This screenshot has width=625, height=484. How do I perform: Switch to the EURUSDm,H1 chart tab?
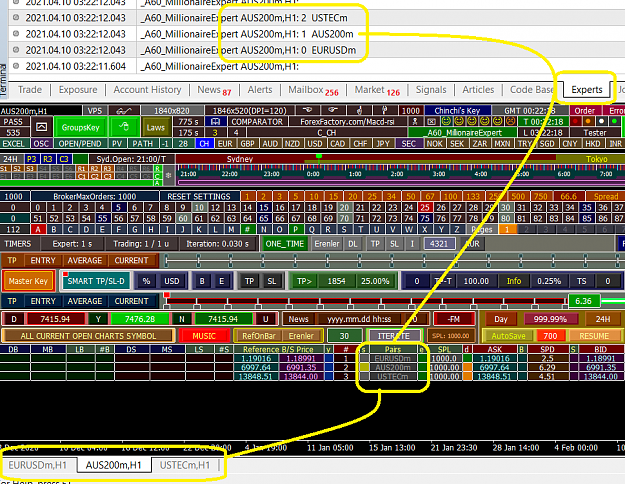point(37,465)
